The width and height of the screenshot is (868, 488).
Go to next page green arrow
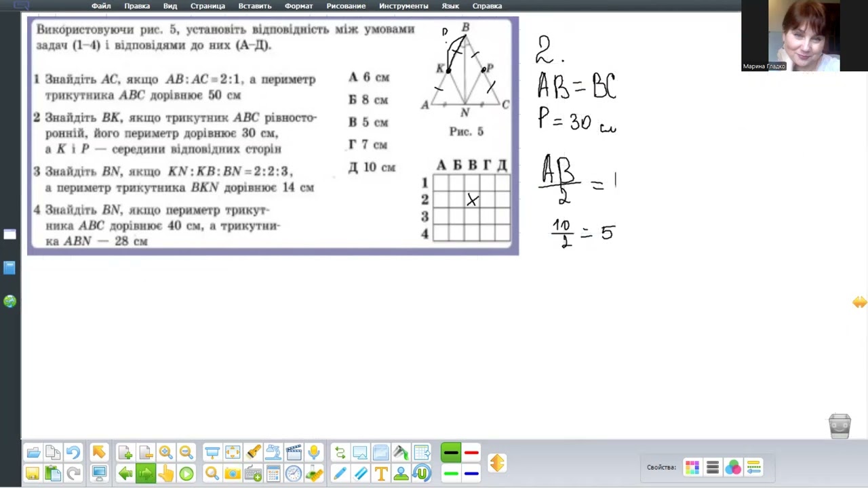(145, 474)
